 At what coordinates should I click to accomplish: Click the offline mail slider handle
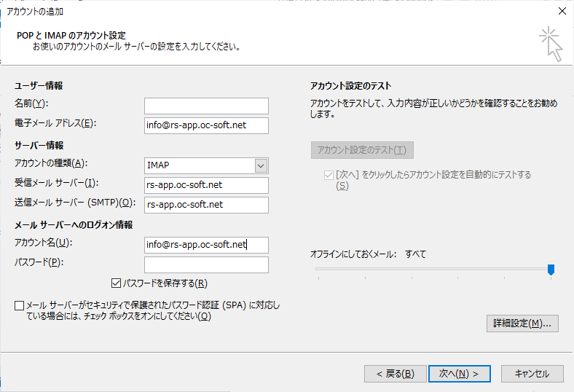tap(551, 270)
